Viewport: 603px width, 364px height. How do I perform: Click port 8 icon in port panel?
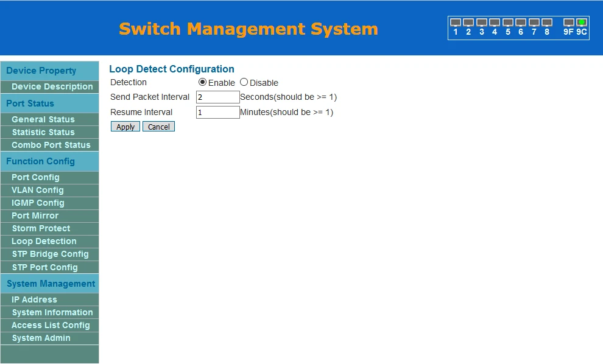click(x=547, y=23)
